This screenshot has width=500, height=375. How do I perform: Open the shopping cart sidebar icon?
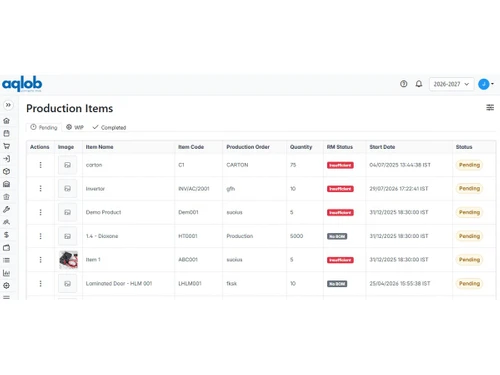coord(6,146)
